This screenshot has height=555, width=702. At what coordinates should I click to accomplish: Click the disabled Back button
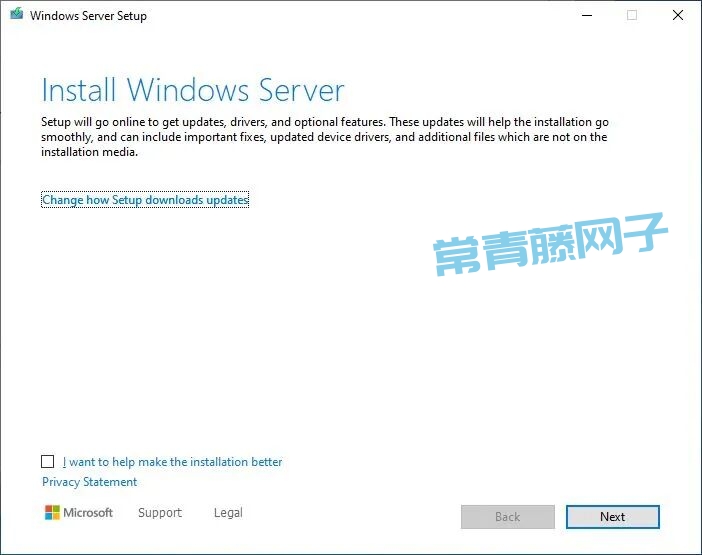tap(507, 517)
